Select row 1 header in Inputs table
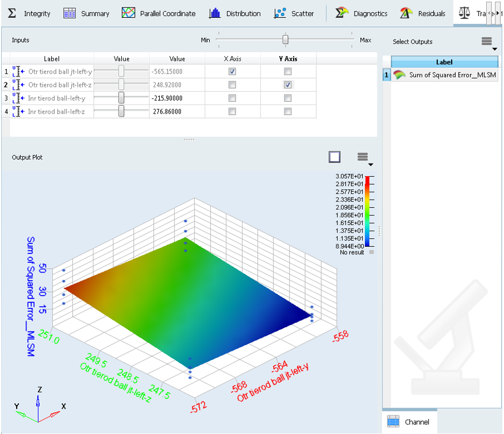504x434 pixels. pyautogui.click(x=6, y=71)
